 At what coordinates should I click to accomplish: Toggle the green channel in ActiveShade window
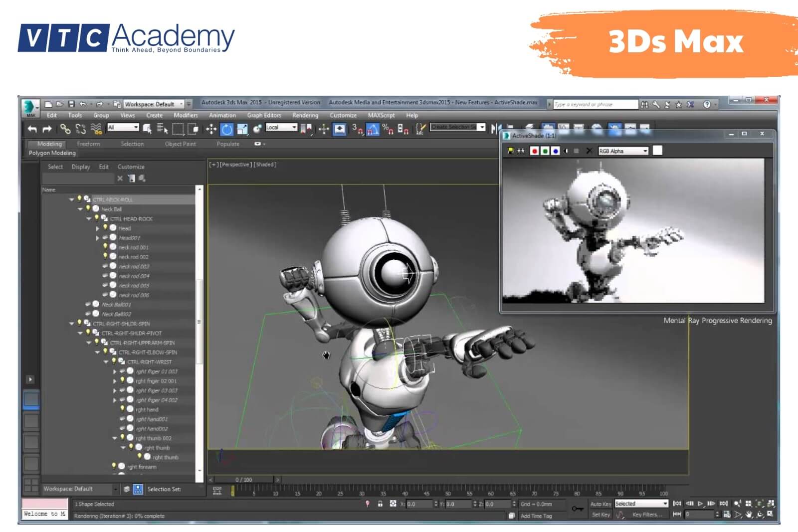tap(545, 151)
